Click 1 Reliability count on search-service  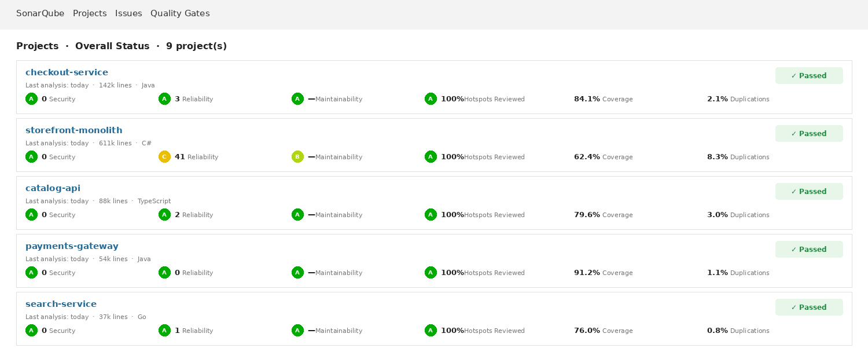coord(177,331)
